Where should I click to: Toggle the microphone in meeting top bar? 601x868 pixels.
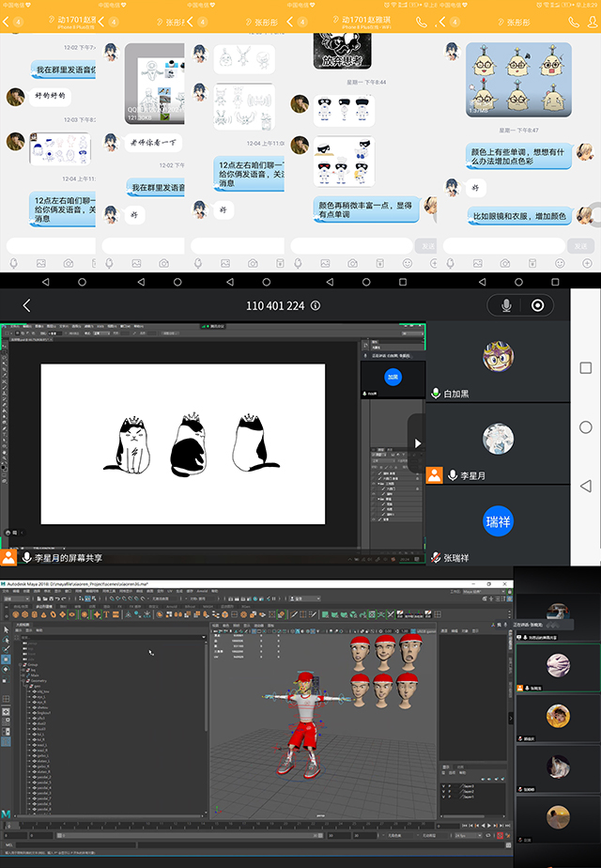coord(506,305)
